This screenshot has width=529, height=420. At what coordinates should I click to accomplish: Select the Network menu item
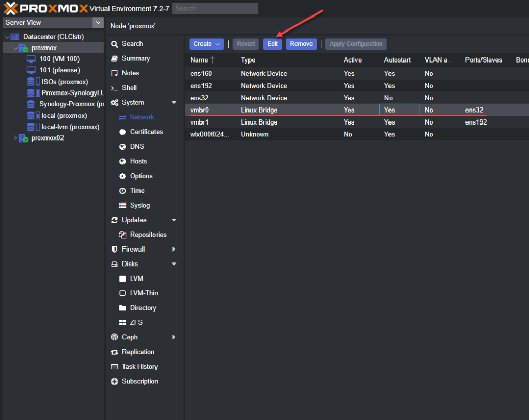click(142, 117)
